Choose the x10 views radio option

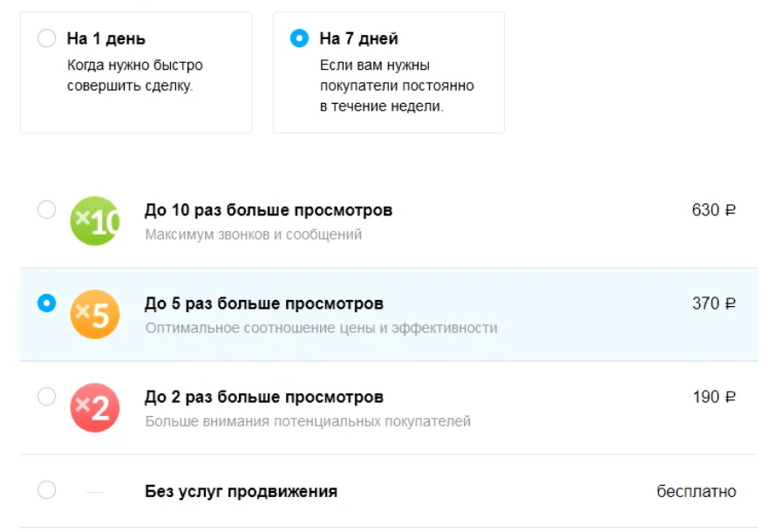pos(47,210)
